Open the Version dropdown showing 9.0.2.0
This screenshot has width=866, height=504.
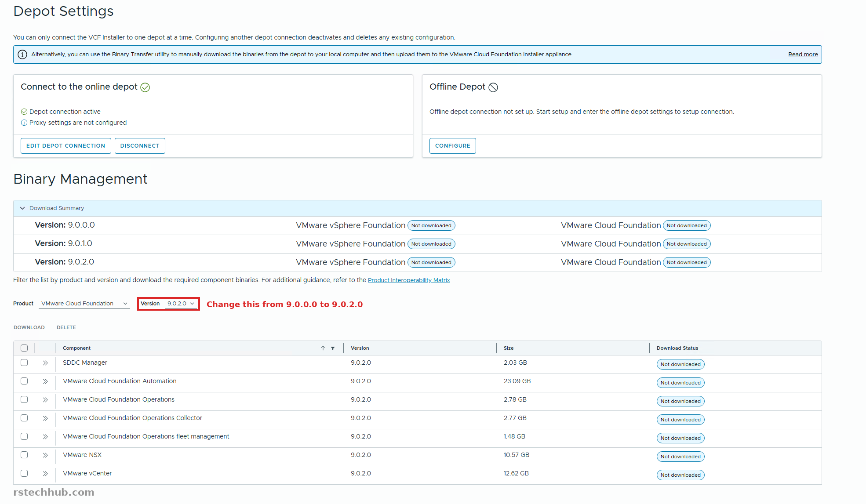pos(181,304)
